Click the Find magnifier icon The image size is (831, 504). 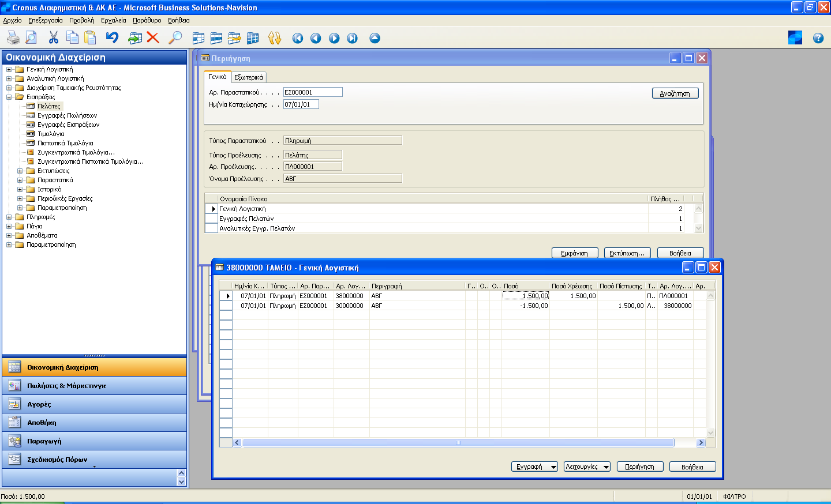point(175,38)
